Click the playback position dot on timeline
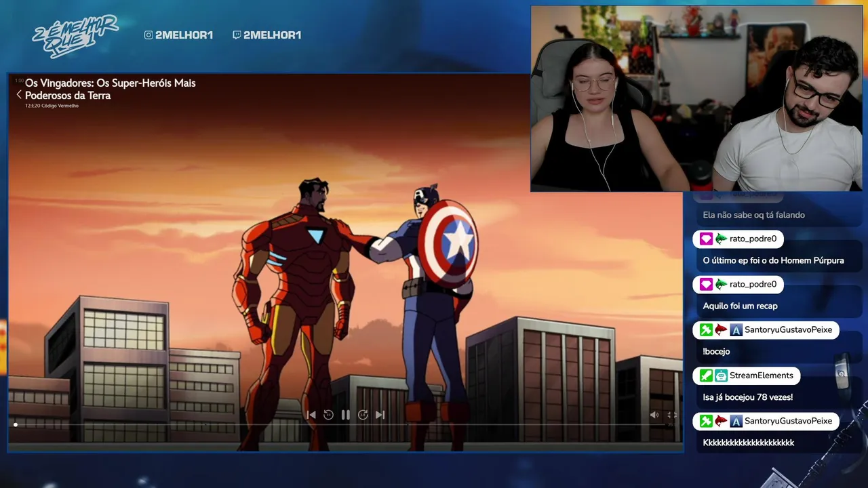The image size is (868, 488). [x=16, y=425]
